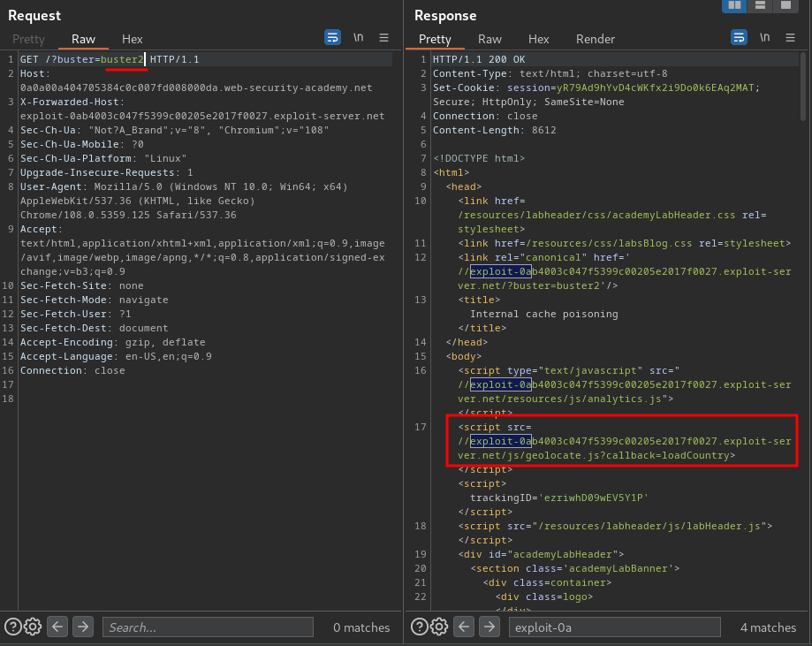This screenshot has height=646, width=812.
Task: Switch to Response Raw tab
Action: (489, 40)
